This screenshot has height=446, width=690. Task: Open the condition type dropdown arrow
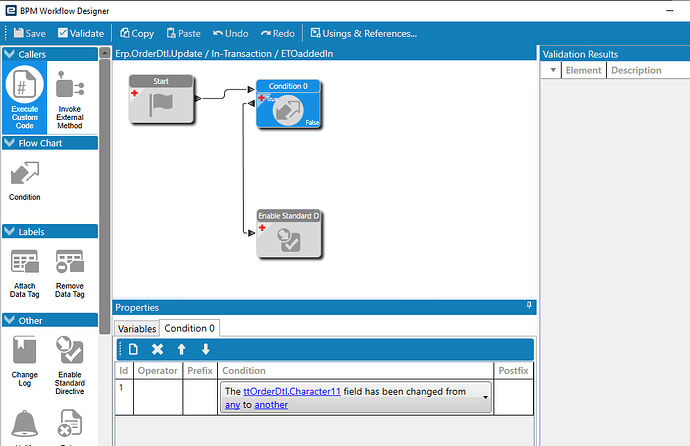(485, 397)
